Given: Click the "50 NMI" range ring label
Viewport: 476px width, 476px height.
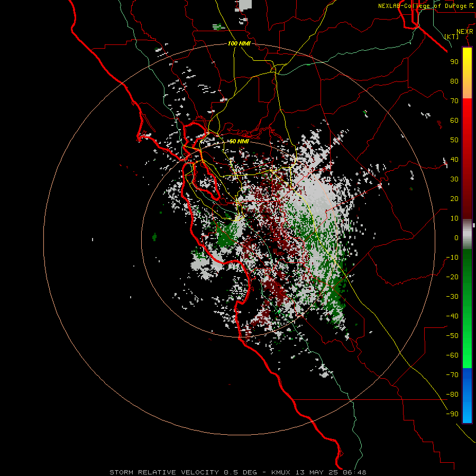Looking at the screenshot, I should (239, 141).
